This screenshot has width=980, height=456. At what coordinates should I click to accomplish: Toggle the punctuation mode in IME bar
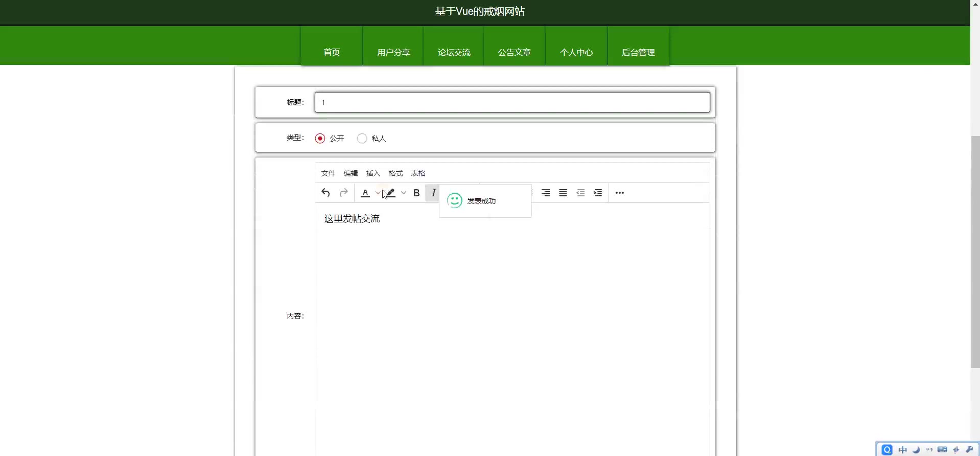click(929, 450)
